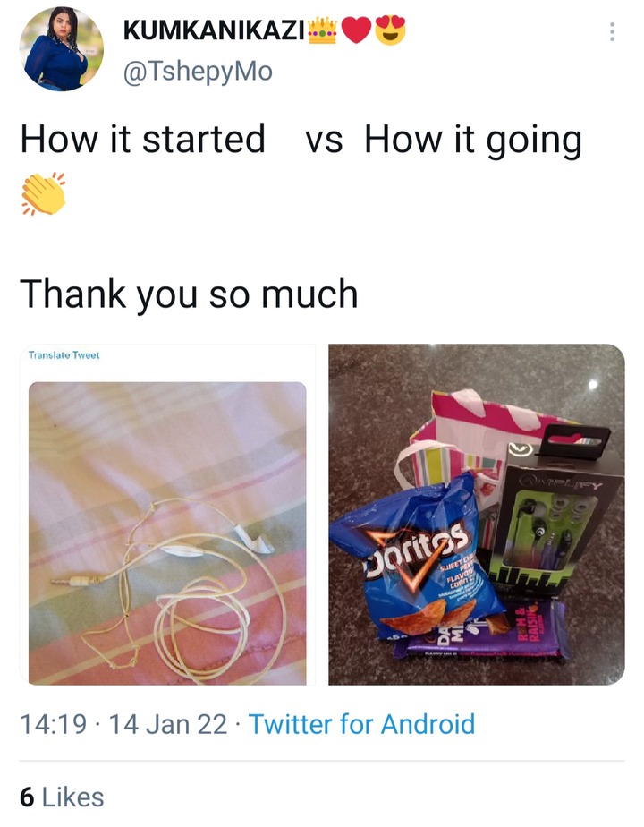Open the user's round profile picture
This screenshot has height=827, width=644.
coord(61,48)
